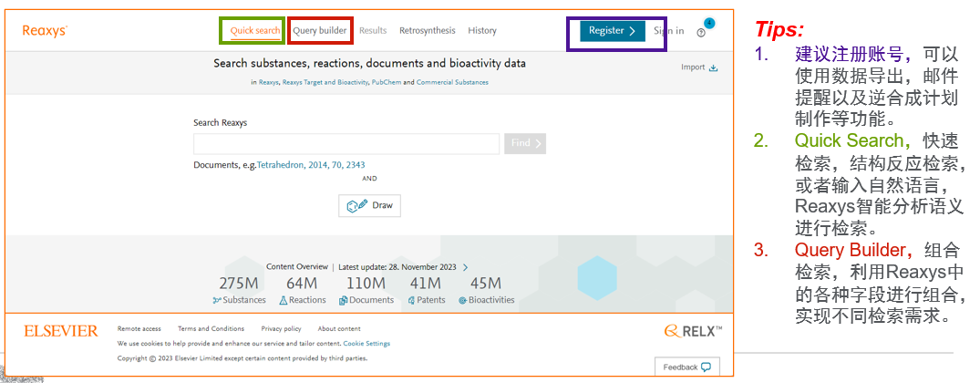Viewport: 980px width, 383px height.
Task: Click the Reaxys logo
Action: click(45, 31)
